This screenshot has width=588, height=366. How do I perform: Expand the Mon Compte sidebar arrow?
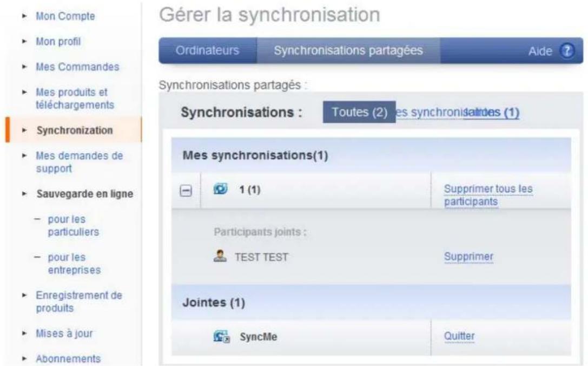click(x=24, y=16)
